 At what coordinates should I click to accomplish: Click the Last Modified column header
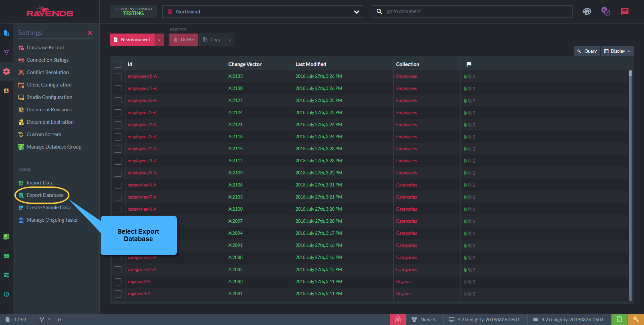click(311, 64)
